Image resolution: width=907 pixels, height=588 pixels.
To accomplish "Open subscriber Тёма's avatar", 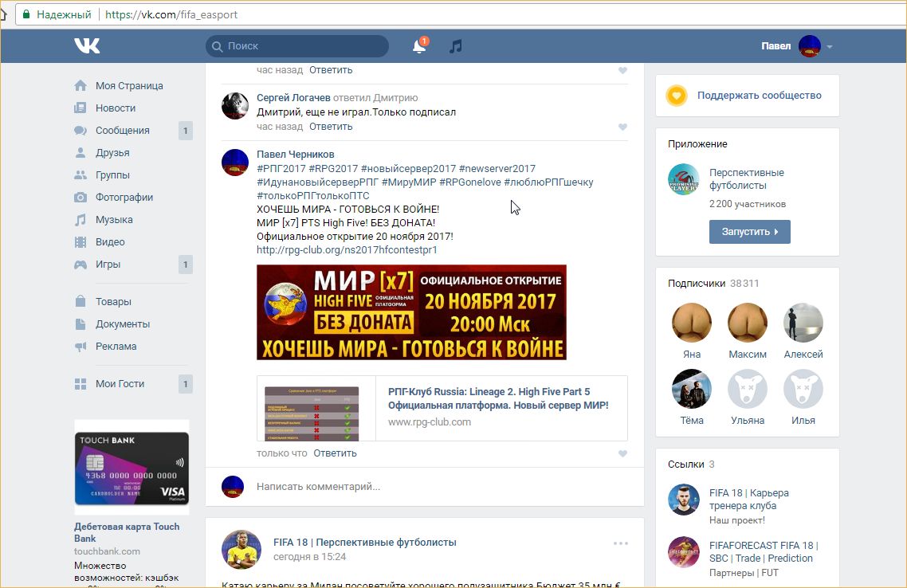I will tap(692, 389).
